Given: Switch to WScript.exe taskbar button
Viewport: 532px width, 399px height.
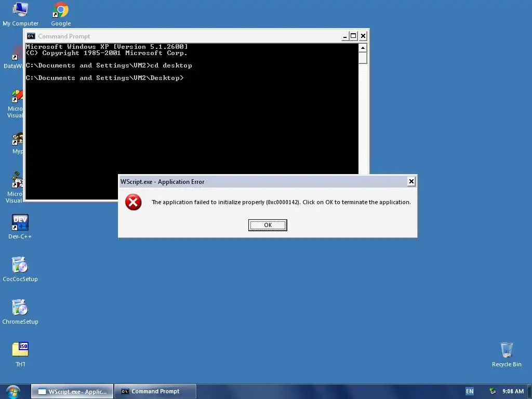Looking at the screenshot, I should click(x=72, y=391).
